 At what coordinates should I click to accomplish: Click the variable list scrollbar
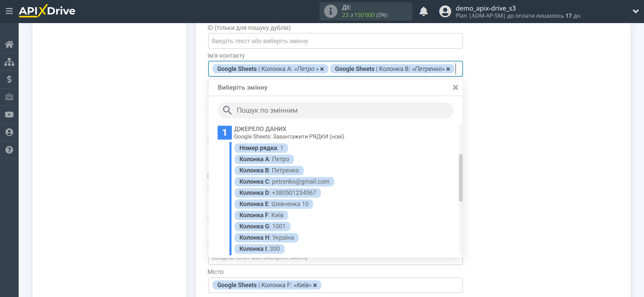(460, 178)
